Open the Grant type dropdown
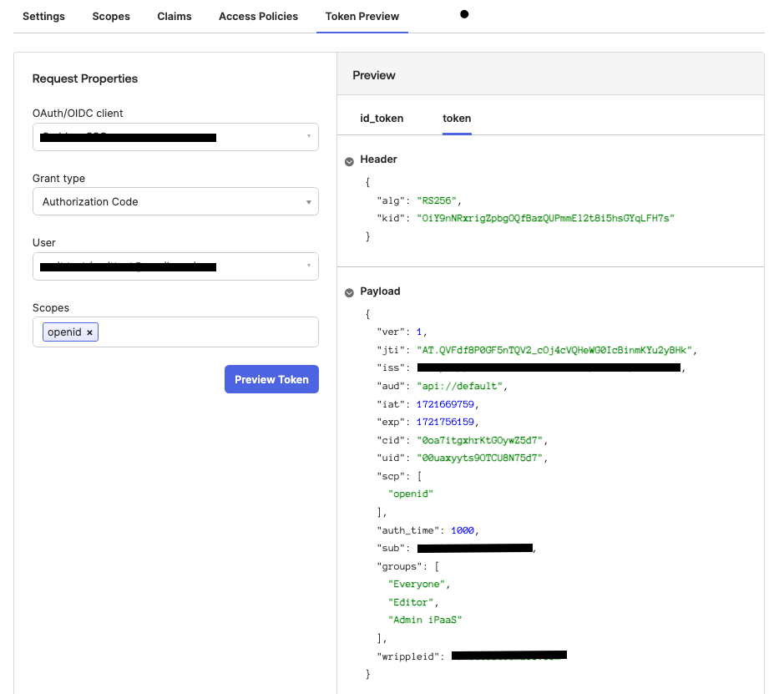Image resolution: width=784 pixels, height=694 pixels. pyautogui.click(x=175, y=201)
